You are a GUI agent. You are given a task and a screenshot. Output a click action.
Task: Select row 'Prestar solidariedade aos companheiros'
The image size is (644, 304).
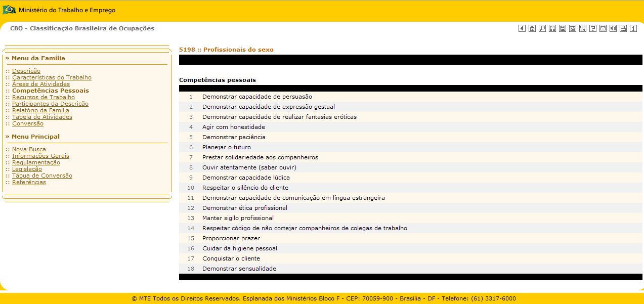tap(411, 157)
